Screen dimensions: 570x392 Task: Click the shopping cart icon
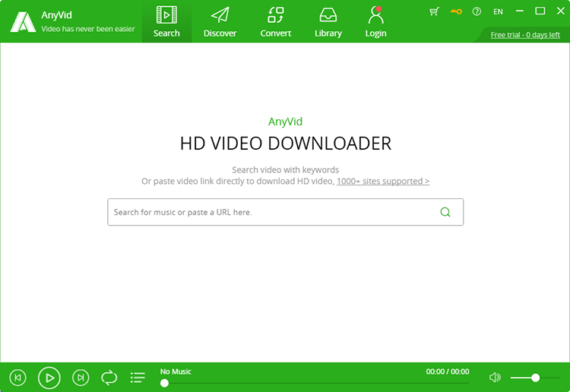[434, 11]
